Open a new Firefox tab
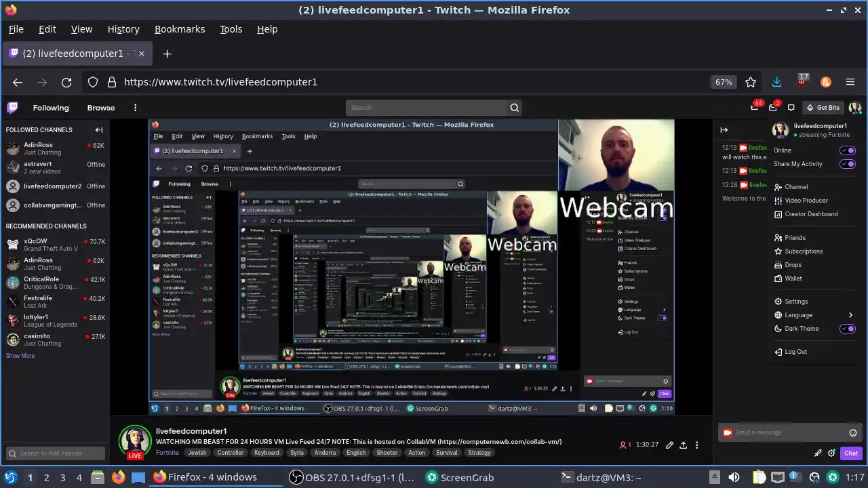 point(167,54)
